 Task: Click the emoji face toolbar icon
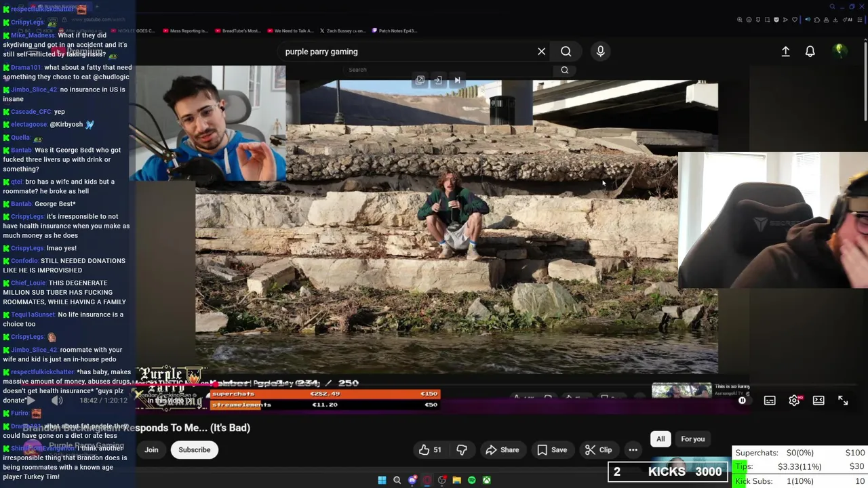(749, 20)
